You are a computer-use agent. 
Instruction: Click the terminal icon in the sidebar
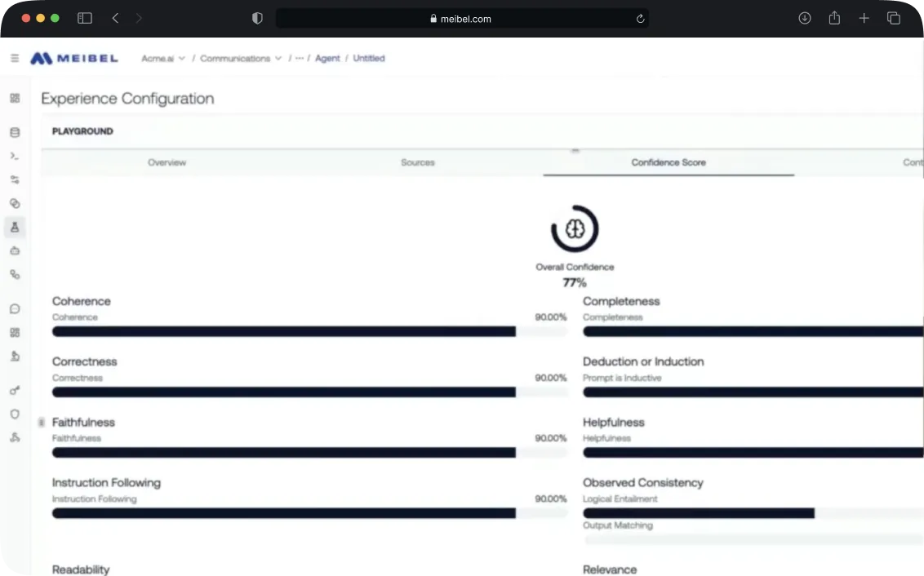pos(15,155)
